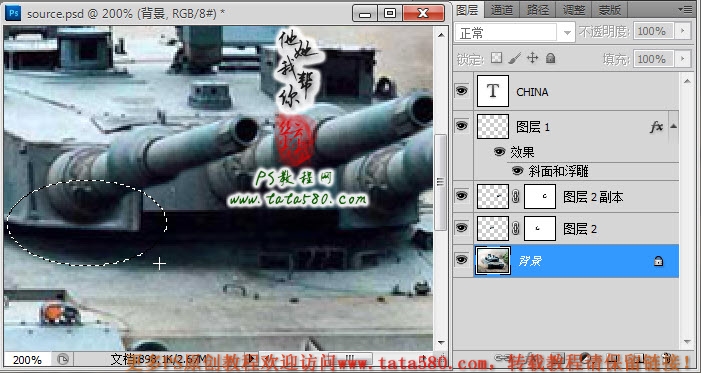Viewport: 701px width, 373px height.
Task: Click the canvas vertical scrollbar down arrow
Action: click(x=441, y=343)
